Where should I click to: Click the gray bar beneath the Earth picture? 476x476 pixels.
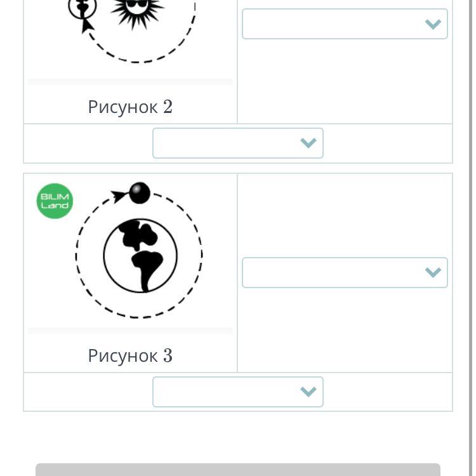point(130,331)
